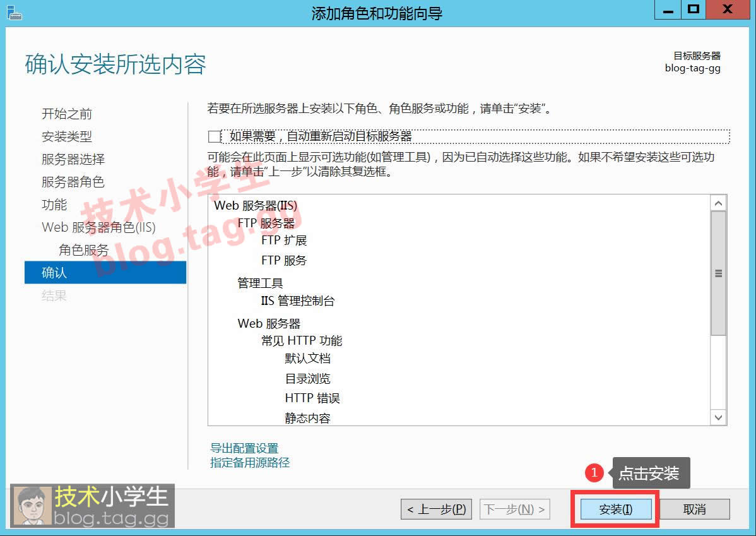Open 导出配置设置 link
756x536 pixels.
tap(244, 448)
